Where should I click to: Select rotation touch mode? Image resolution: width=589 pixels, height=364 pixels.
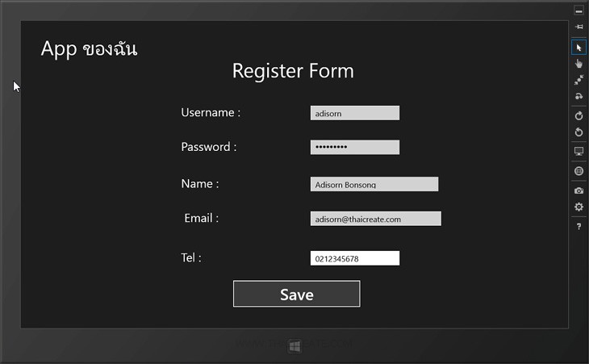pyautogui.click(x=579, y=96)
